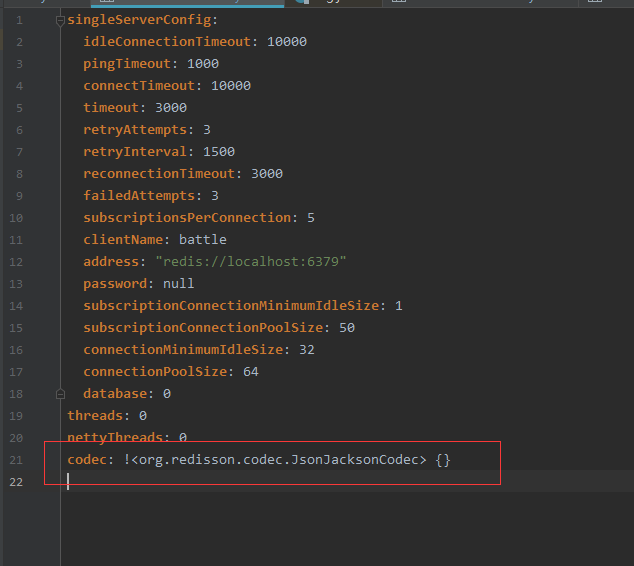This screenshot has height=566, width=634.
Task: Click the threads key
Action: [95, 416]
